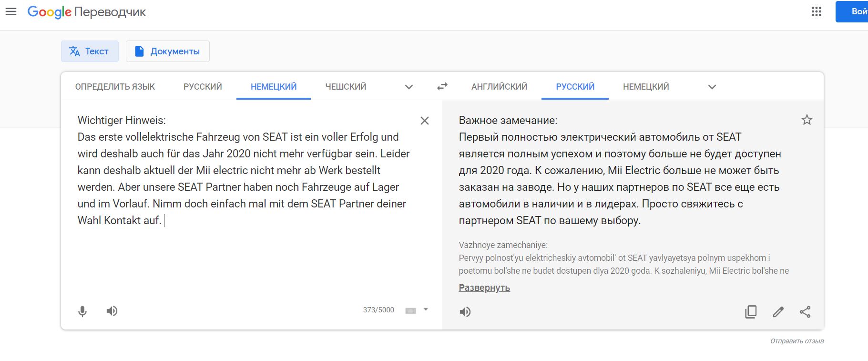Save translation with the star icon

coord(807,120)
